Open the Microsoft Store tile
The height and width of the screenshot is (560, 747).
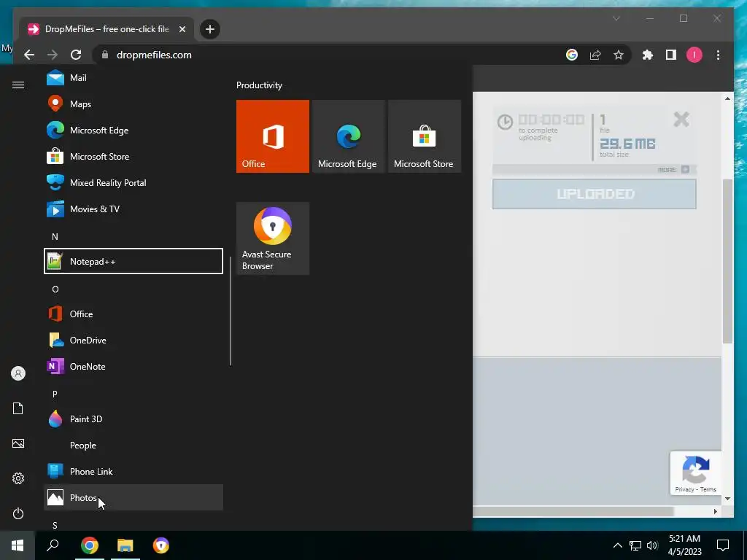click(x=425, y=136)
